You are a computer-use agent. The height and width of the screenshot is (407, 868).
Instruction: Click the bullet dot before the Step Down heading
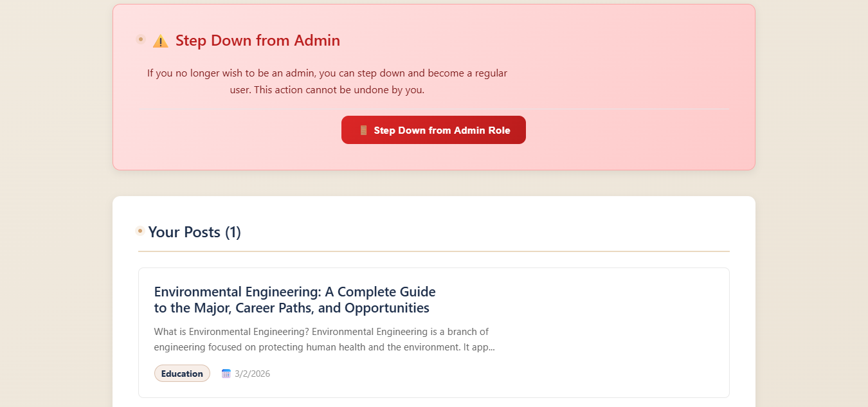(141, 40)
